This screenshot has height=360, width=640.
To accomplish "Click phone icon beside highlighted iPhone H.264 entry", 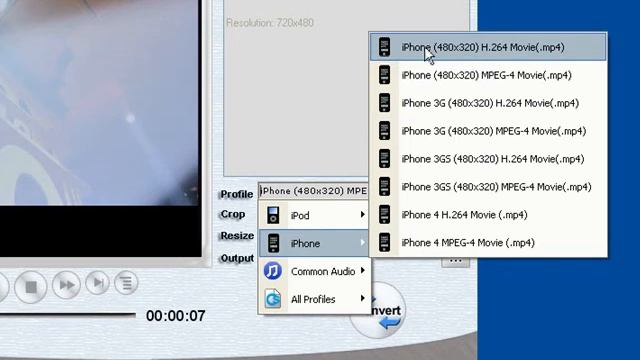I will [384, 47].
